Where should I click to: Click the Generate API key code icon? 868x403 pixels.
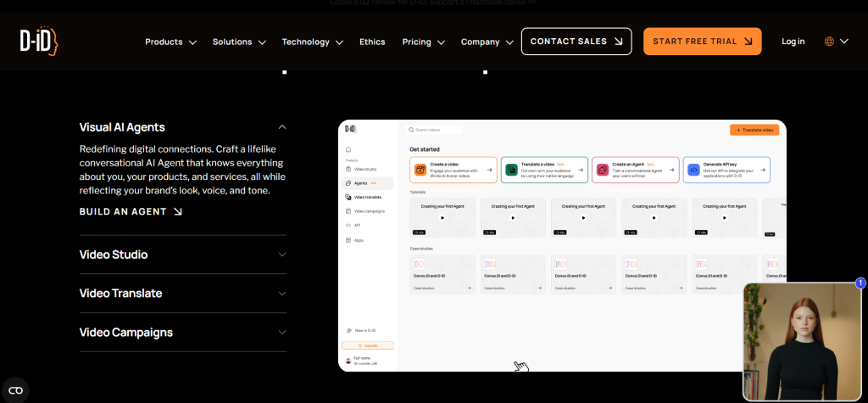[693, 170]
